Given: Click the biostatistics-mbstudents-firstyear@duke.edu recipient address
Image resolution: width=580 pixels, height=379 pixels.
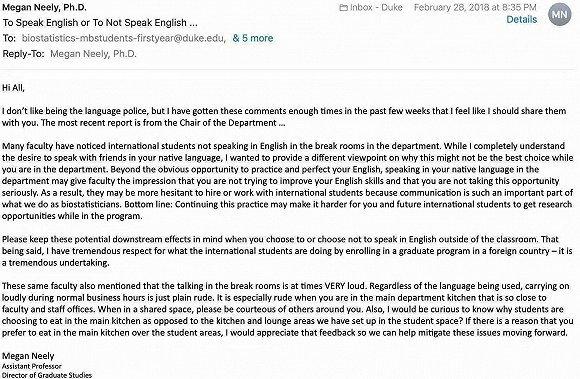Looking at the screenshot, I should tap(124, 38).
